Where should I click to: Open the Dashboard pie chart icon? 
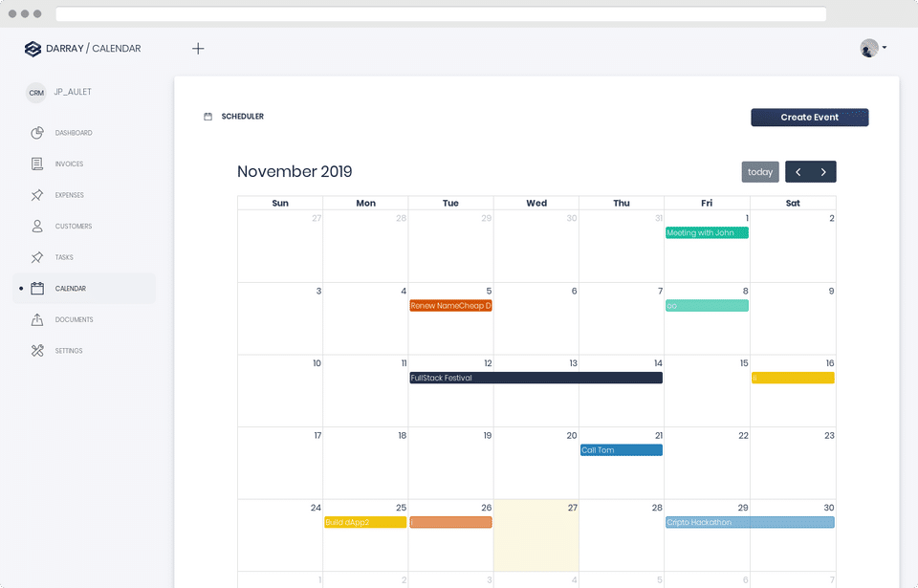37,133
